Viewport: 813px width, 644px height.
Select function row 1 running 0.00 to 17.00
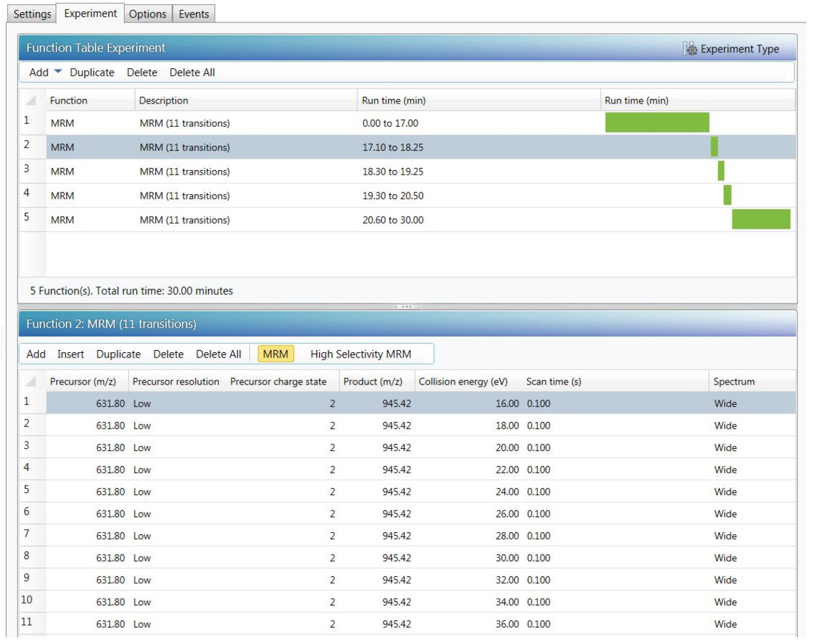click(x=203, y=123)
